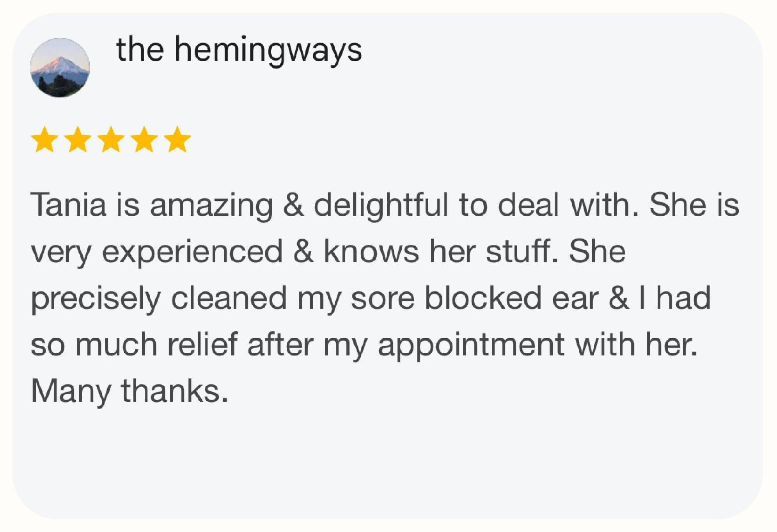Image resolution: width=777 pixels, height=532 pixels.
Task: Click the word "hemingways" in the name
Action: pos(268,51)
